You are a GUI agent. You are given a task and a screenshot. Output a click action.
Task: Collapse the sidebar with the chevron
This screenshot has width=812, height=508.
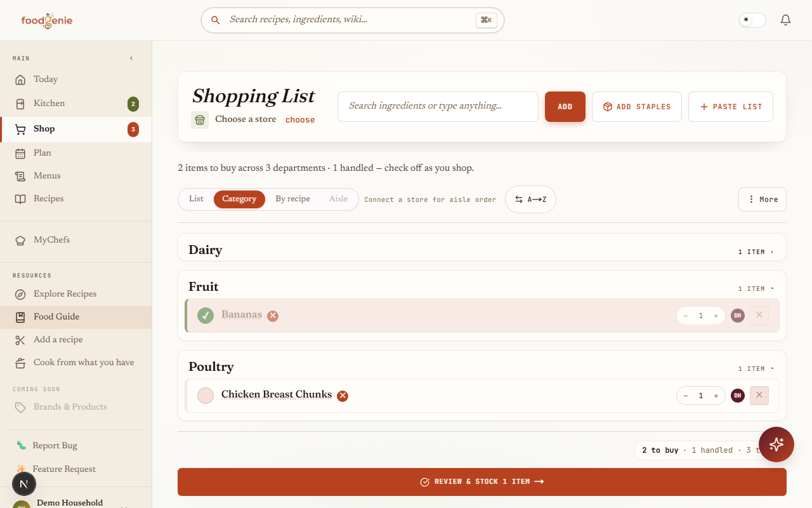131,58
